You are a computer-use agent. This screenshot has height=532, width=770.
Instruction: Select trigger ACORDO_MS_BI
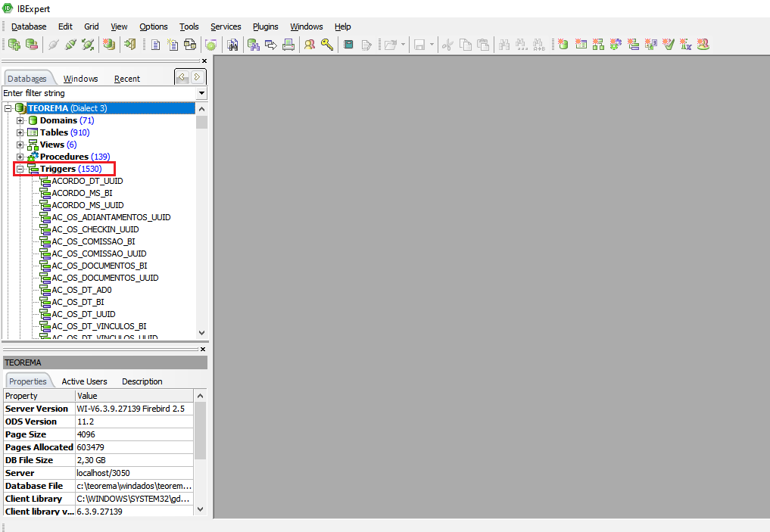[82, 194]
